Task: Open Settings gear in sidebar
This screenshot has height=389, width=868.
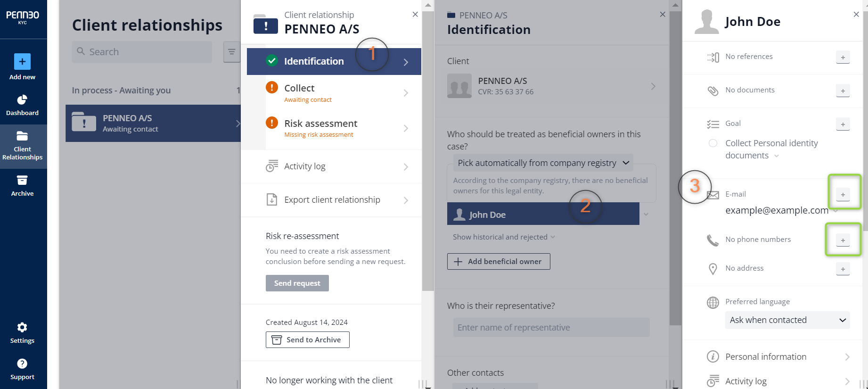Action: (x=22, y=327)
